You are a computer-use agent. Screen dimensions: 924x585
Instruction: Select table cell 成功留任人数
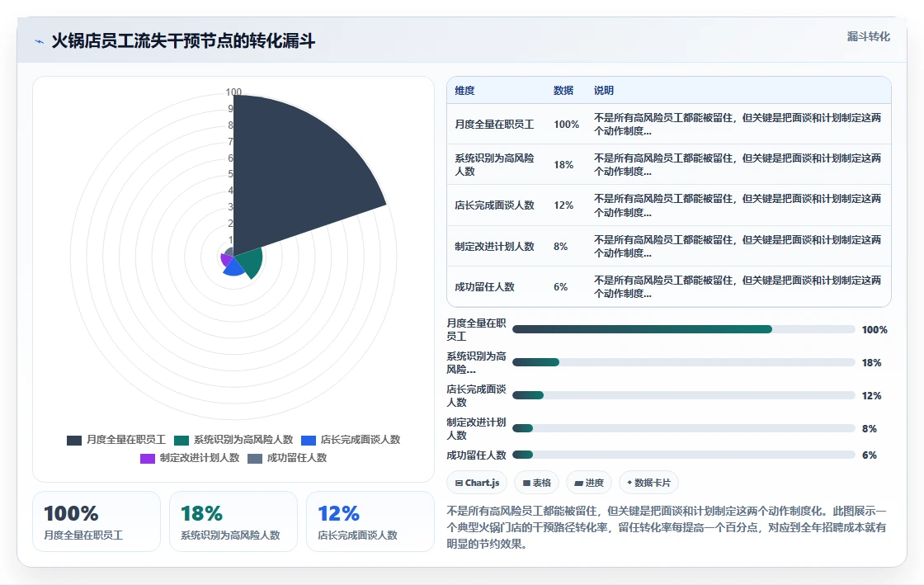pyautogui.click(x=484, y=287)
